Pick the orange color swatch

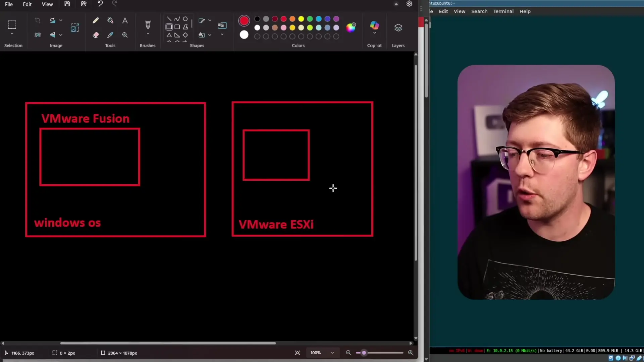(292, 19)
